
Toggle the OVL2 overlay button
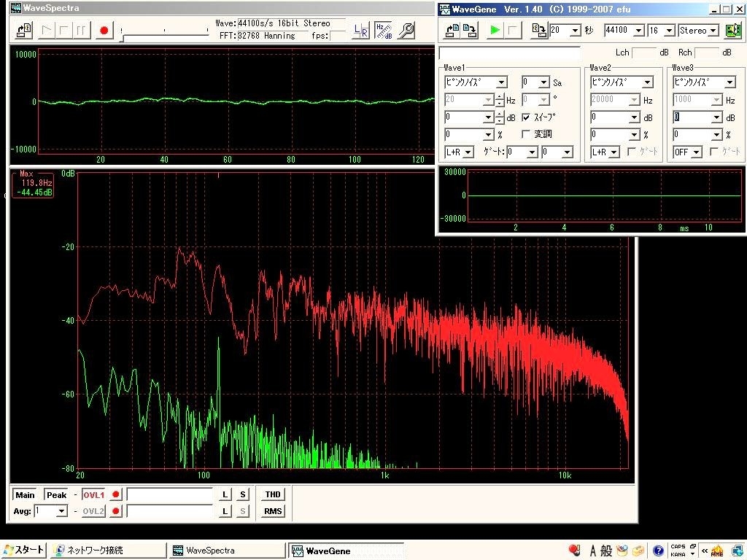click(x=94, y=511)
